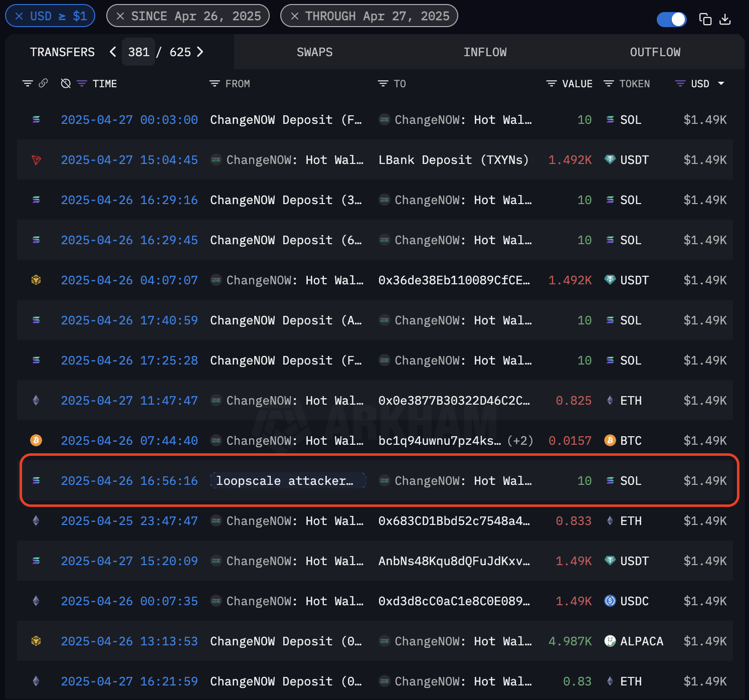Click the chain link filter icon

44,83
